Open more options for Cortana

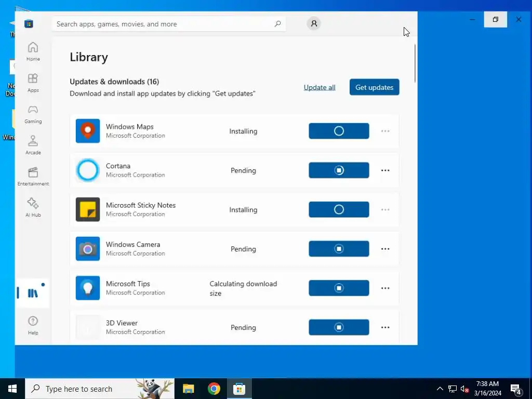point(385,170)
